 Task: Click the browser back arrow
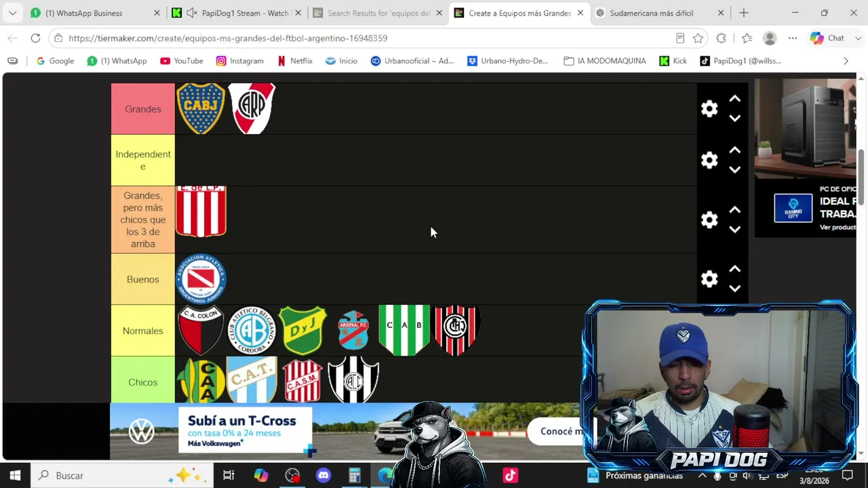point(12,38)
